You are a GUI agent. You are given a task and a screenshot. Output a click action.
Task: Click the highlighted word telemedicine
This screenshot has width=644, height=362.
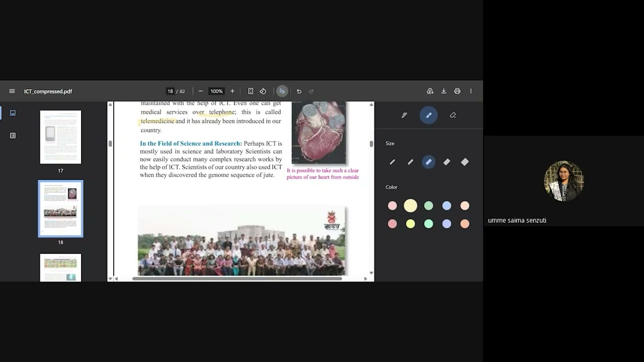point(157,121)
